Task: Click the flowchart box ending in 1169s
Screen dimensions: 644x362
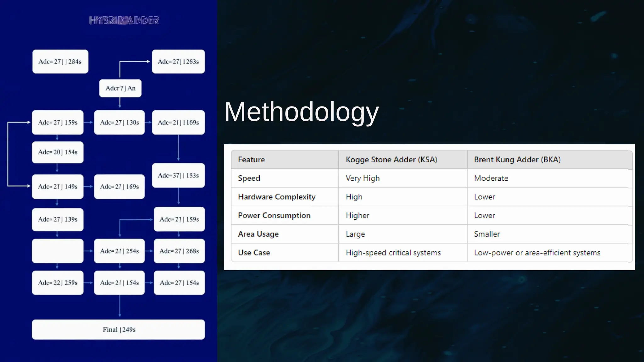Action: pyautogui.click(x=178, y=123)
